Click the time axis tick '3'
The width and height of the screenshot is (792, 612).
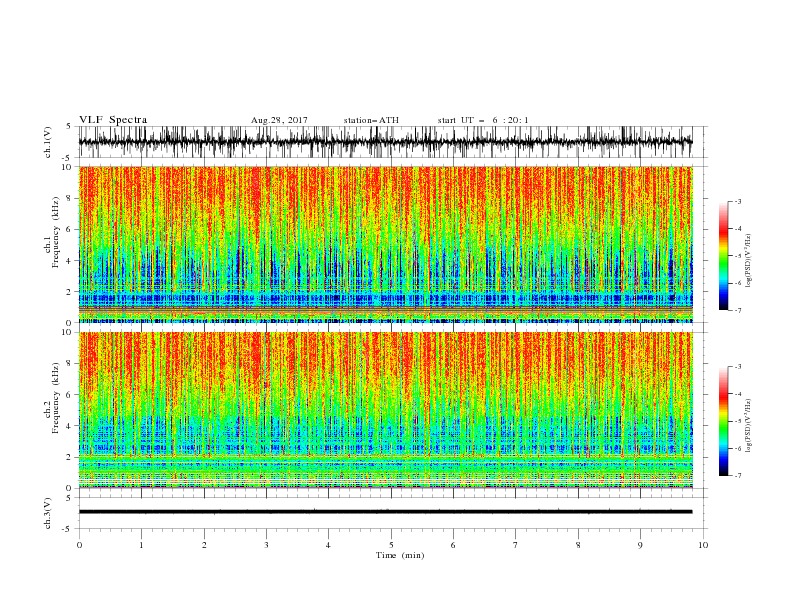(266, 545)
